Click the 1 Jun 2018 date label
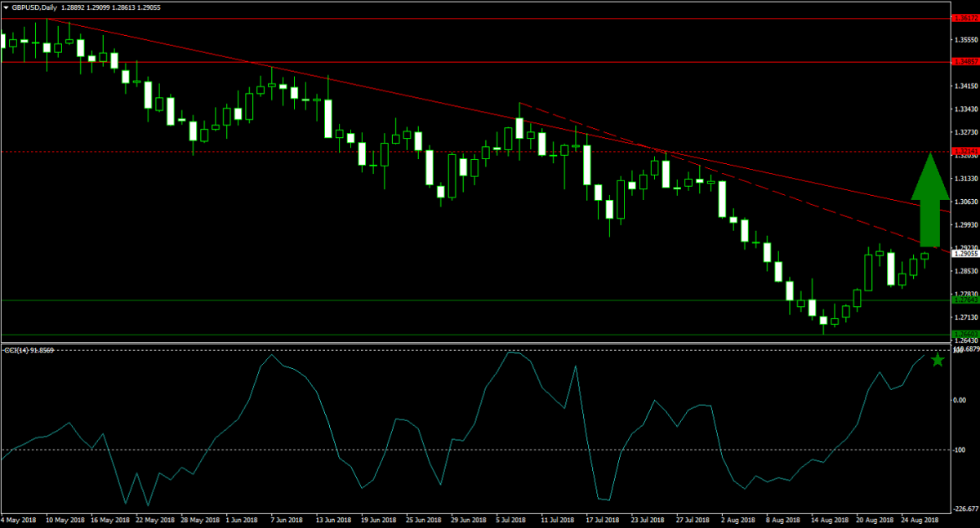The width and height of the screenshot is (980, 528). (x=244, y=519)
